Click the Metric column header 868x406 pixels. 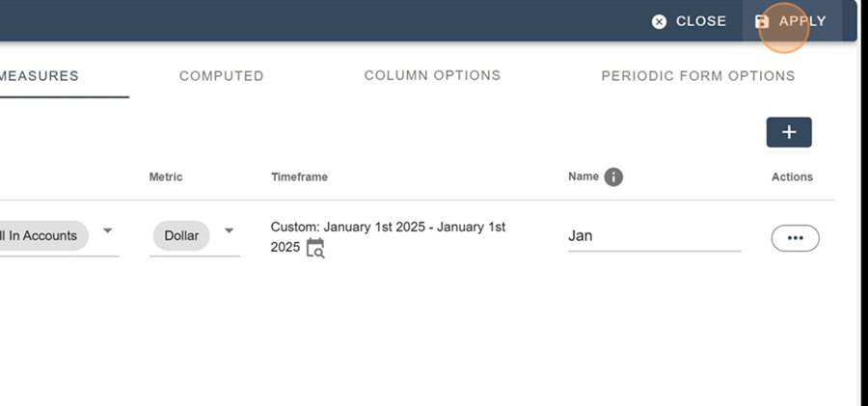tap(166, 177)
